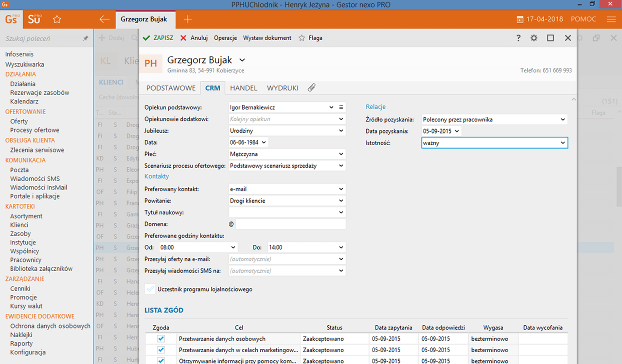This screenshot has width=622, height=364.
Task: Open the list icon beside Opiekun podstawowy
Action: (x=341, y=107)
